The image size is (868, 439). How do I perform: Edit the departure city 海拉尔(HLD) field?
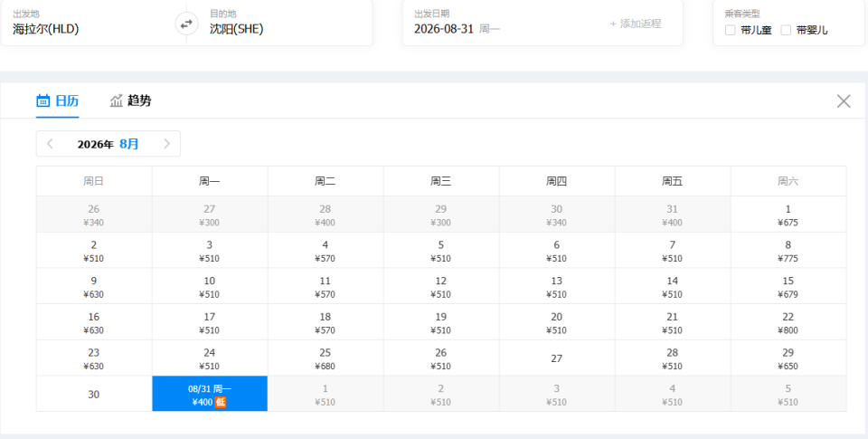point(94,23)
